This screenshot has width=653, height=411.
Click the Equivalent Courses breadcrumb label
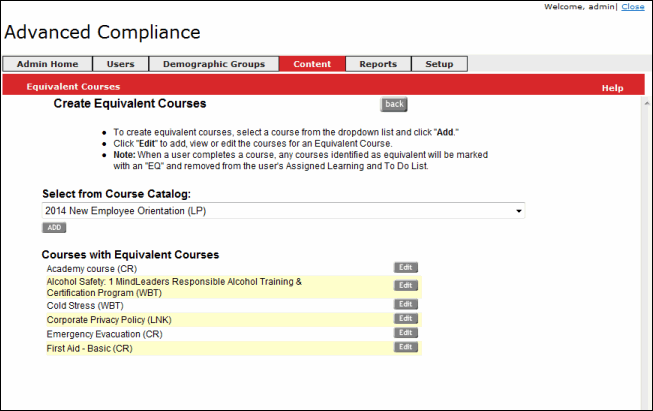click(x=73, y=87)
